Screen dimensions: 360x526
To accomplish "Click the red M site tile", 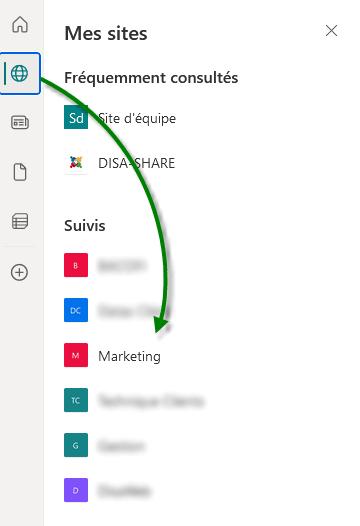I will (76, 355).
